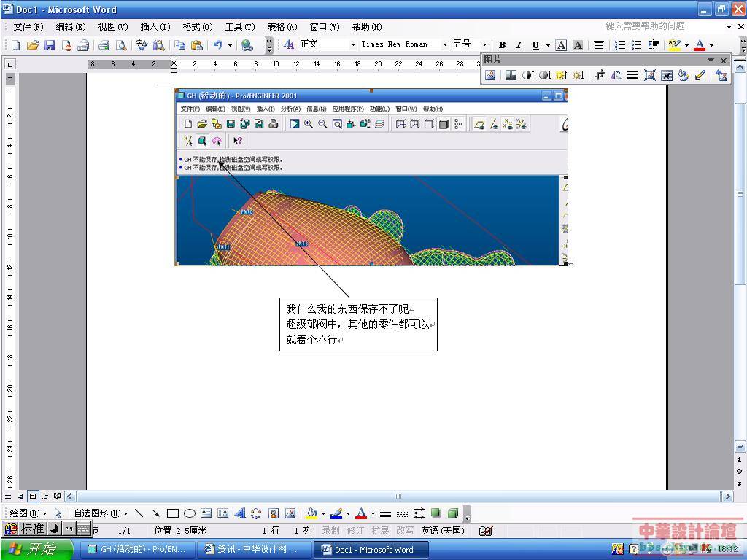Decrease brightness in the Picture toolbar
This screenshot has height=560, width=747.
point(578,75)
